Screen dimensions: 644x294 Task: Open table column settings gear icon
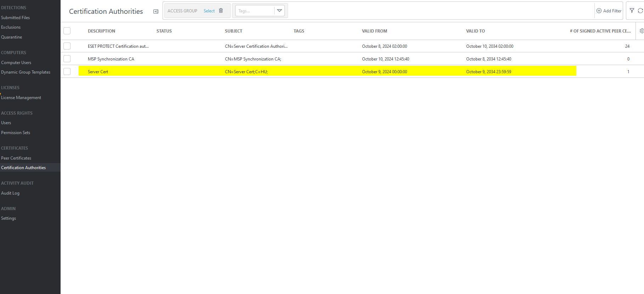[x=642, y=31]
